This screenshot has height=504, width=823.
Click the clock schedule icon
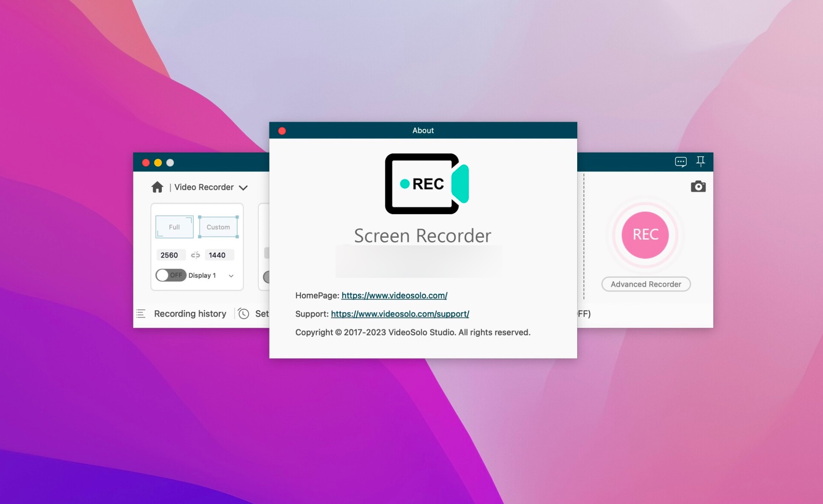[x=244, y=314]
